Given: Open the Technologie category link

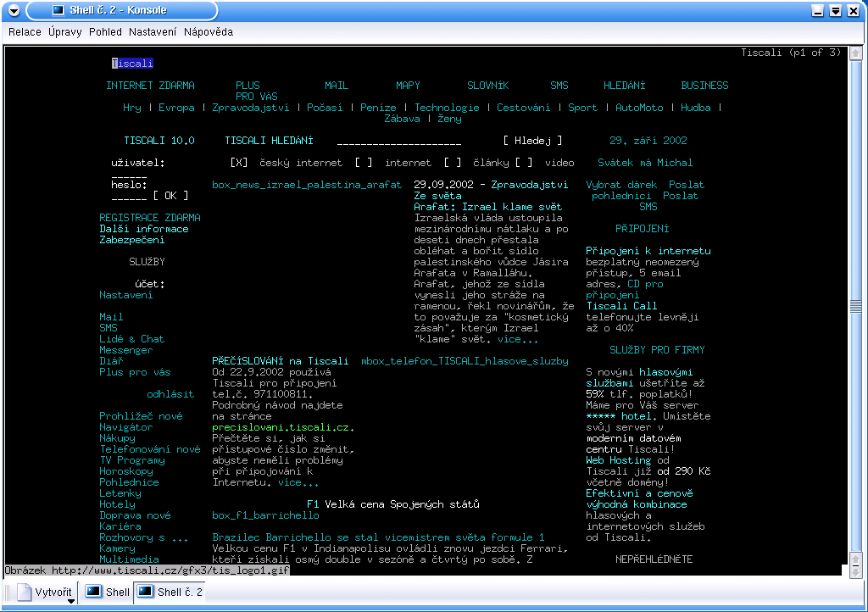Looking at the screenshot, I should 447,108.
